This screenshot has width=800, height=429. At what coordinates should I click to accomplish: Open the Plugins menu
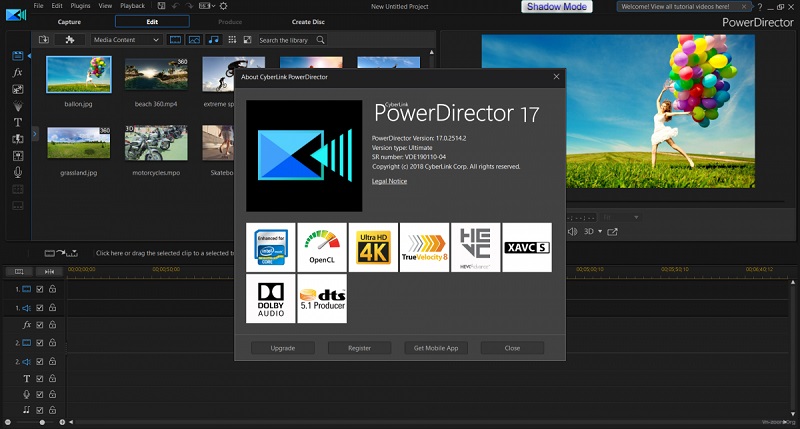click(80, 6)
